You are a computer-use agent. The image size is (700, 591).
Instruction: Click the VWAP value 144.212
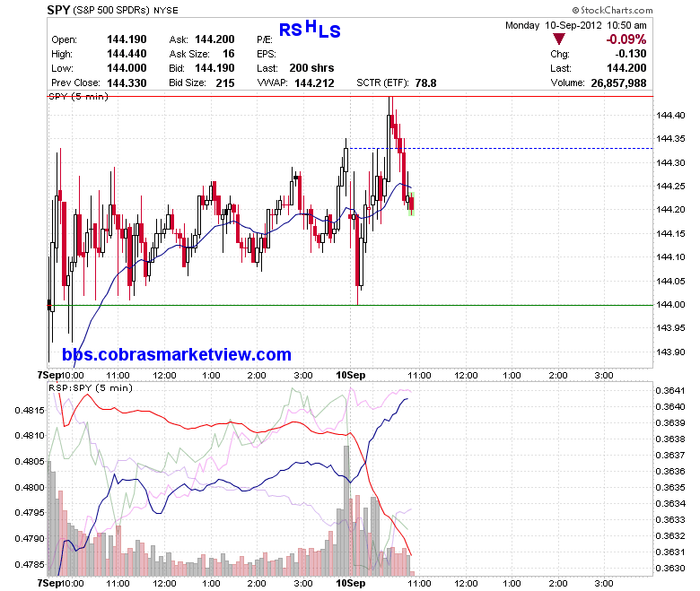tap(314, 83)
